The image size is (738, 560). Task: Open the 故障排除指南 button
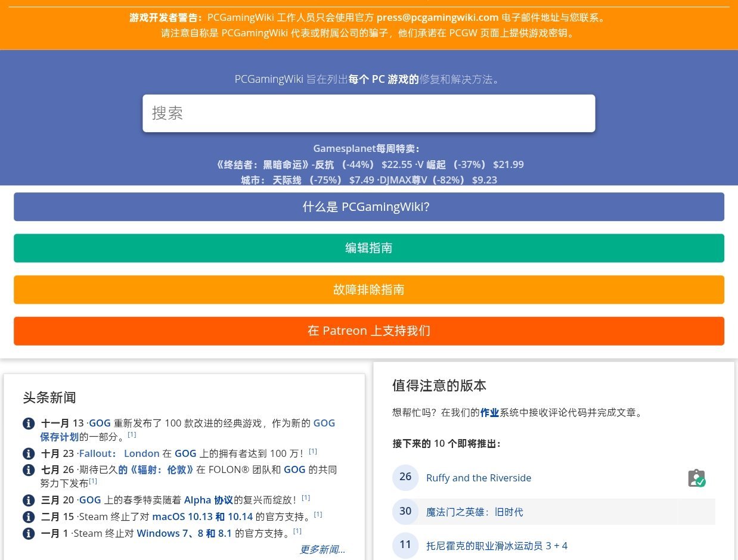point(369,290)
